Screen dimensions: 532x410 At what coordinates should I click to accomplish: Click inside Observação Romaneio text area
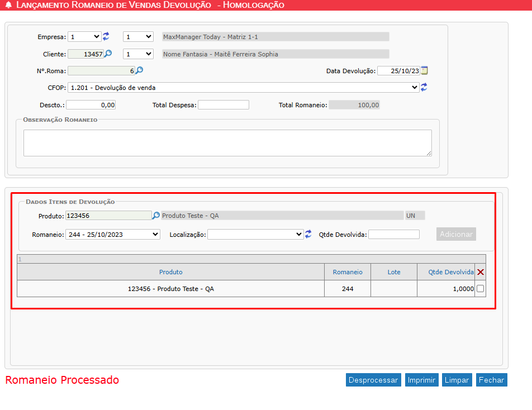(x=227, y=143)
